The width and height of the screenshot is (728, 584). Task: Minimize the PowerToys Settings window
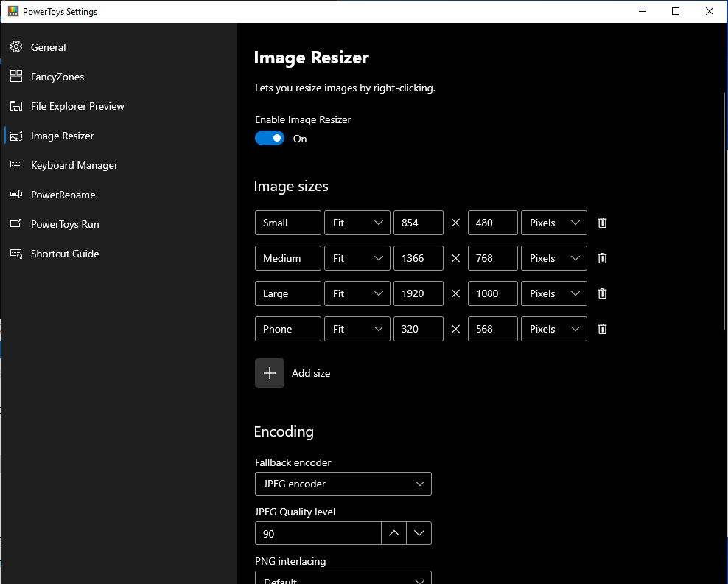coord(643,11)
